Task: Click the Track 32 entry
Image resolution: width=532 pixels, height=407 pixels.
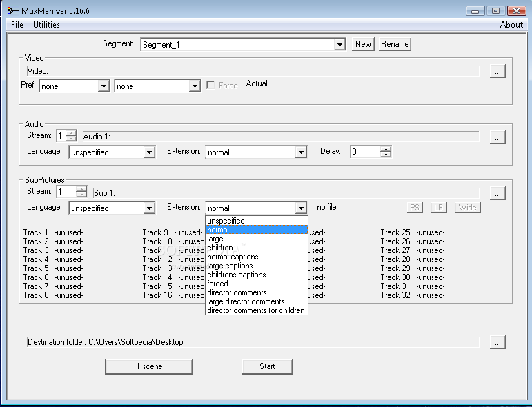Action: point(413,295)
